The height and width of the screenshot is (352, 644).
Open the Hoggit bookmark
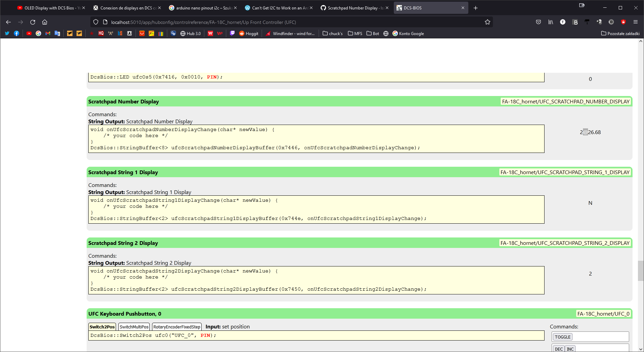click(249, 33)
